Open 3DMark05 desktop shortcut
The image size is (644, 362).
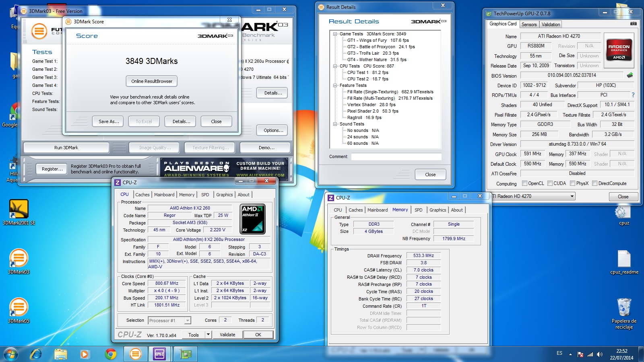tap(19, 311)
